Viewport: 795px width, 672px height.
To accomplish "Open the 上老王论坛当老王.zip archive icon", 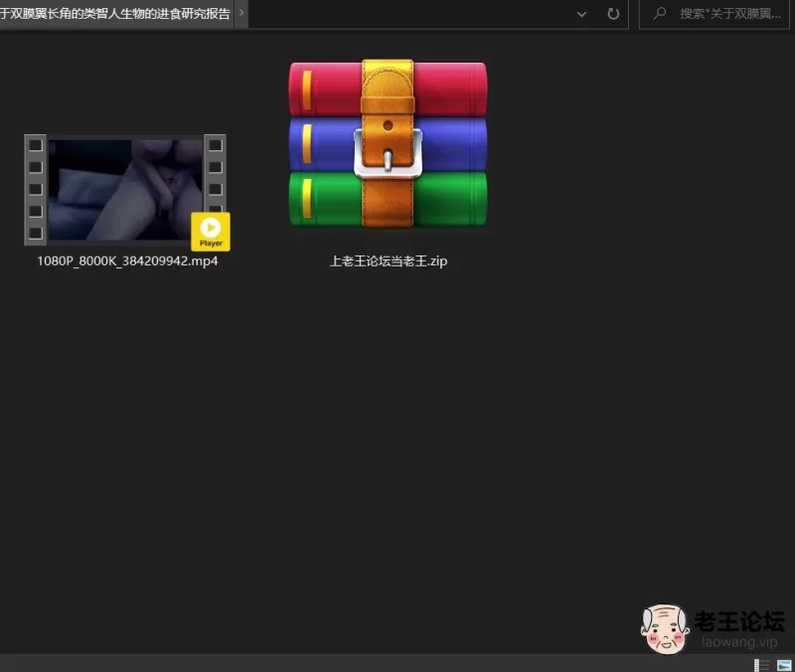I will coord(388,144).
